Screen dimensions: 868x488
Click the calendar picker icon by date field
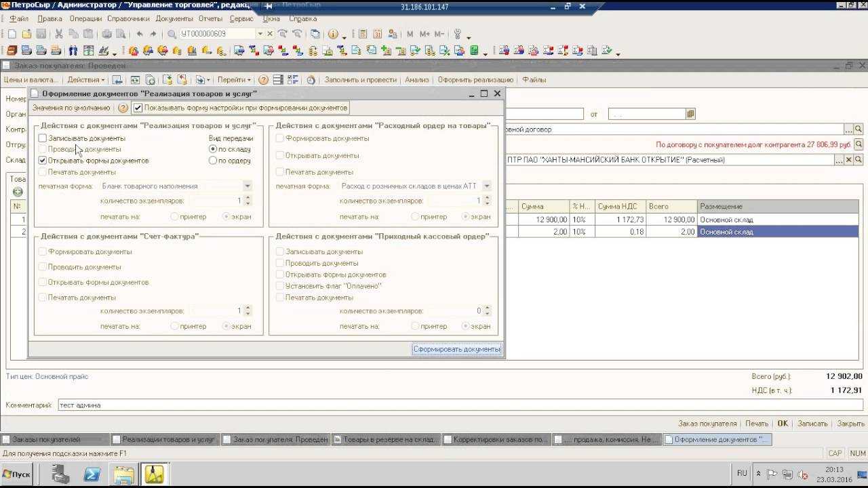click(691, 114)
